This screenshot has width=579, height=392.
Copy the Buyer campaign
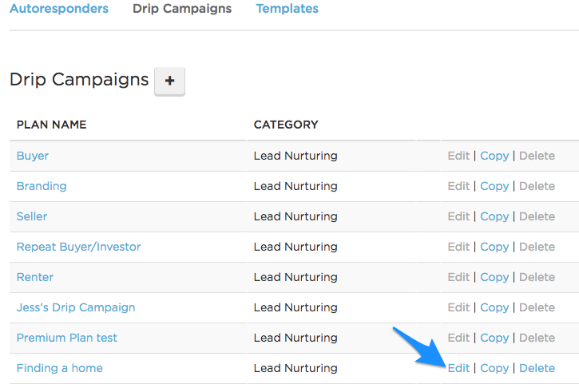(x=494, y=156)
